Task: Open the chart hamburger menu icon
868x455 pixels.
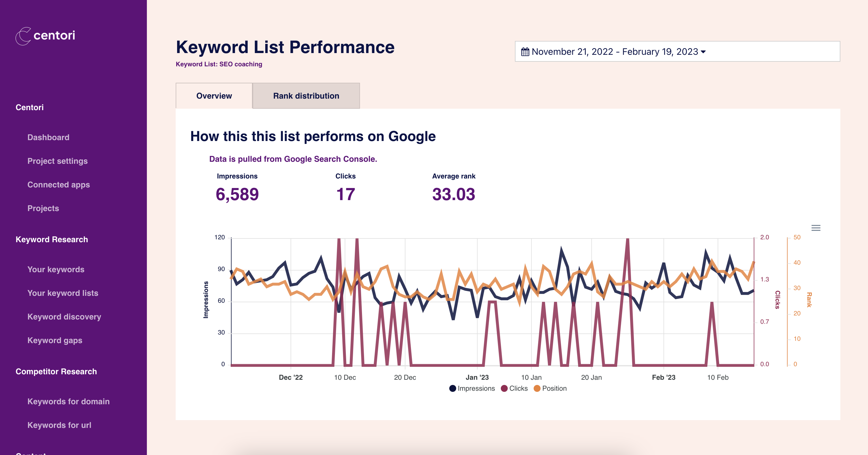Action: coord(816,228)
